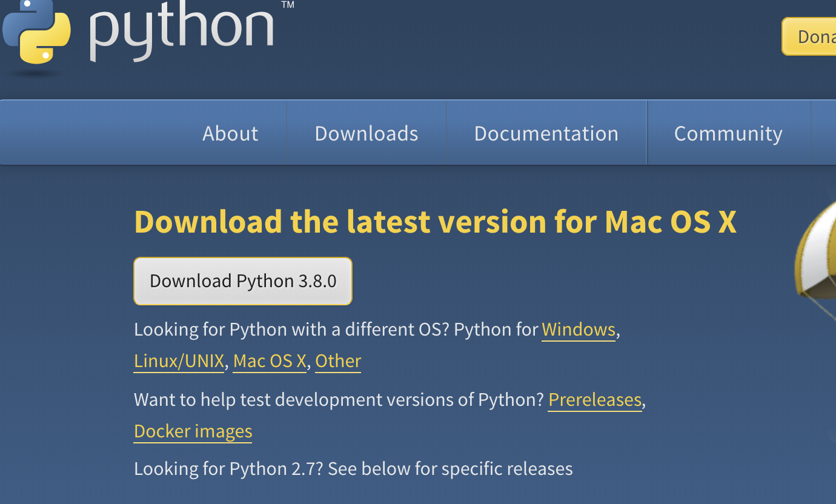
Task: Click the cut-off nav item after Community
Action: click(824, 133)
